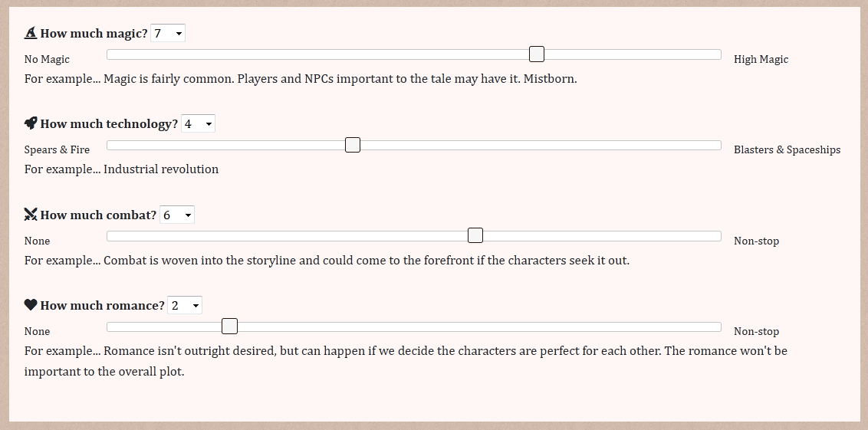Click the "How much magic?" heading

click(x=94, y=34)
